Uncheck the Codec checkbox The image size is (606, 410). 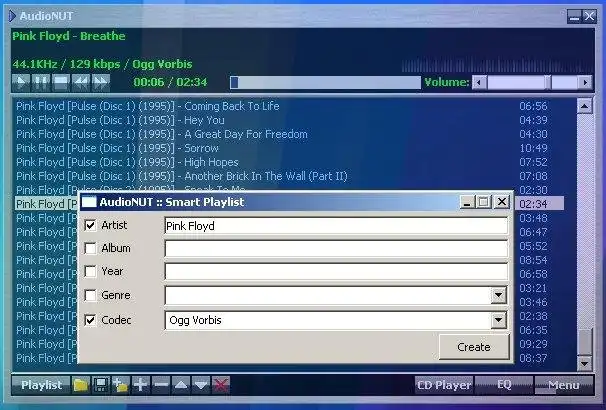click(x=90, y=320)
